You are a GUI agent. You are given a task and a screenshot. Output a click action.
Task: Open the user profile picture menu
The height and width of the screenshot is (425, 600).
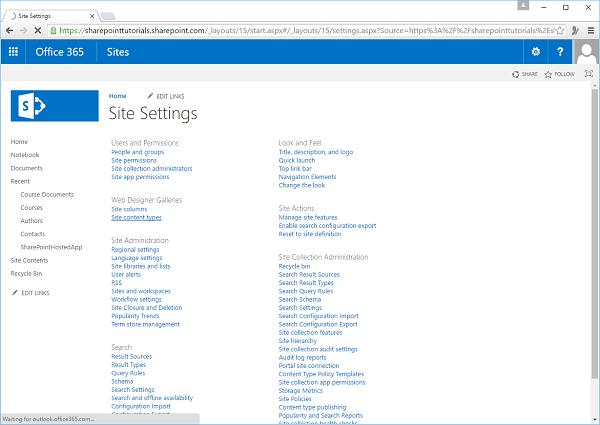[x=586, y=52]
